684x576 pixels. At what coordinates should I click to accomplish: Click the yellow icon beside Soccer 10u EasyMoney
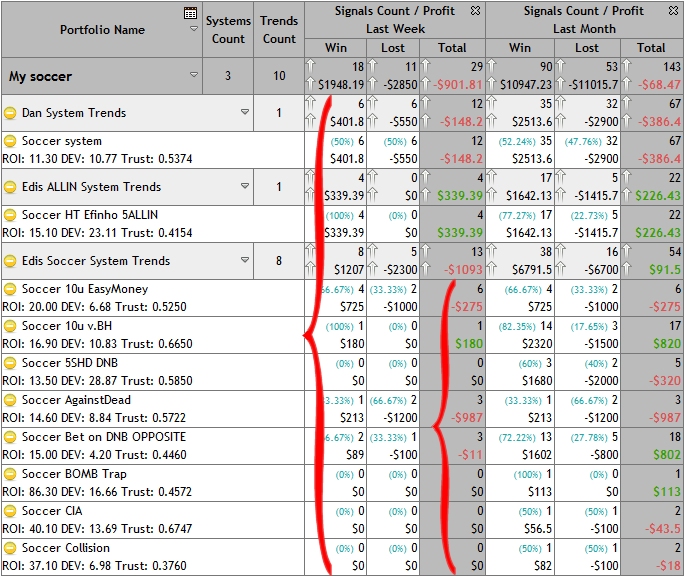[x=11, y=289]
